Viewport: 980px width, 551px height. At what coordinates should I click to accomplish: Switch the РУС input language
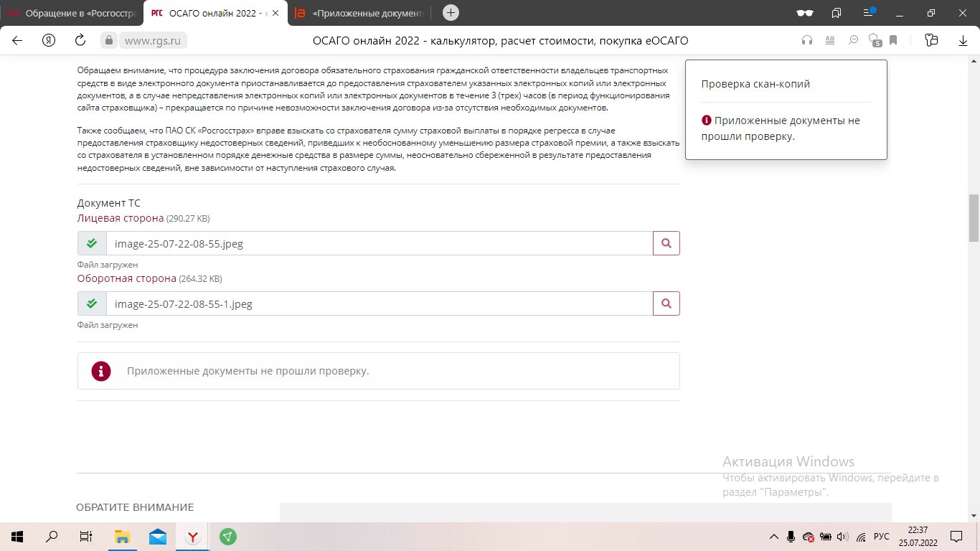click(x=882, y=536)
